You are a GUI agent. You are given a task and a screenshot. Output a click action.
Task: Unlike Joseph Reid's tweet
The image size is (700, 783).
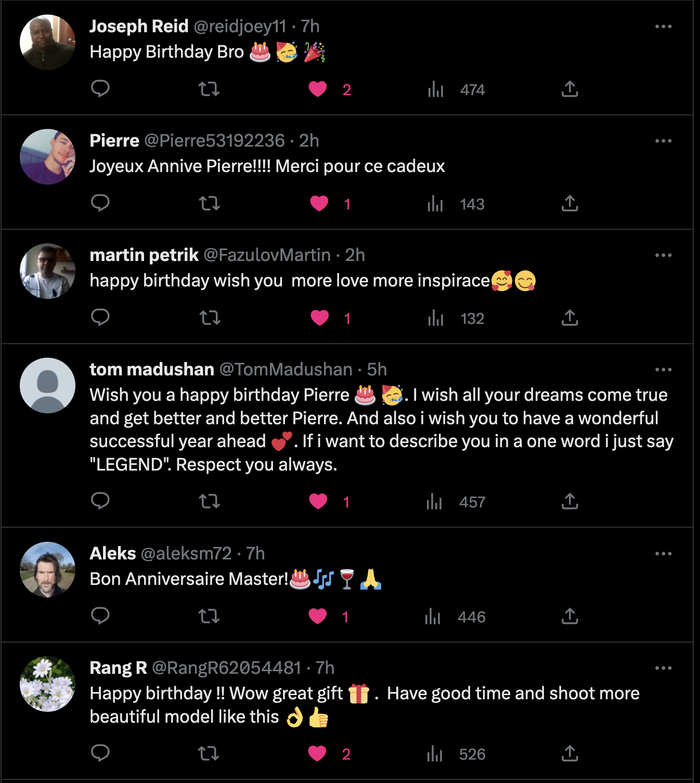click(x=318, y=89)
